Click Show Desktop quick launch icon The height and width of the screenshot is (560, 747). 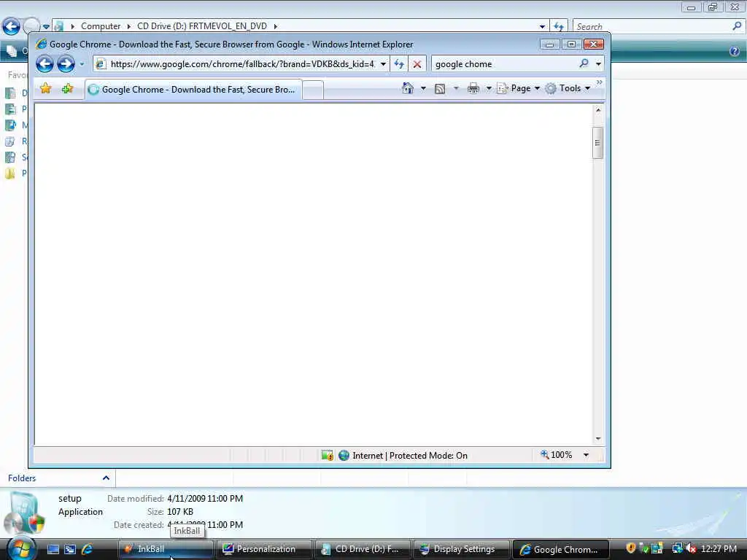click(53, 550)
